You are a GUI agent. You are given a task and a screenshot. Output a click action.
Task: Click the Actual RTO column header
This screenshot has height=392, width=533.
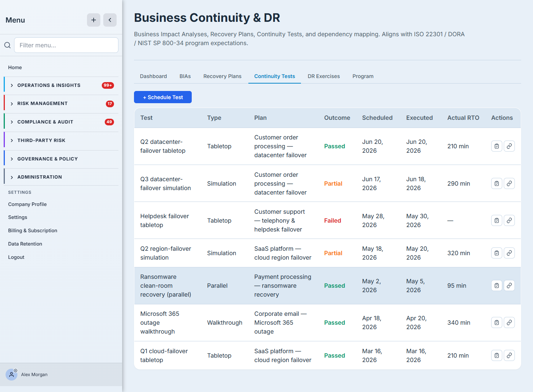[x=463, y=118]
